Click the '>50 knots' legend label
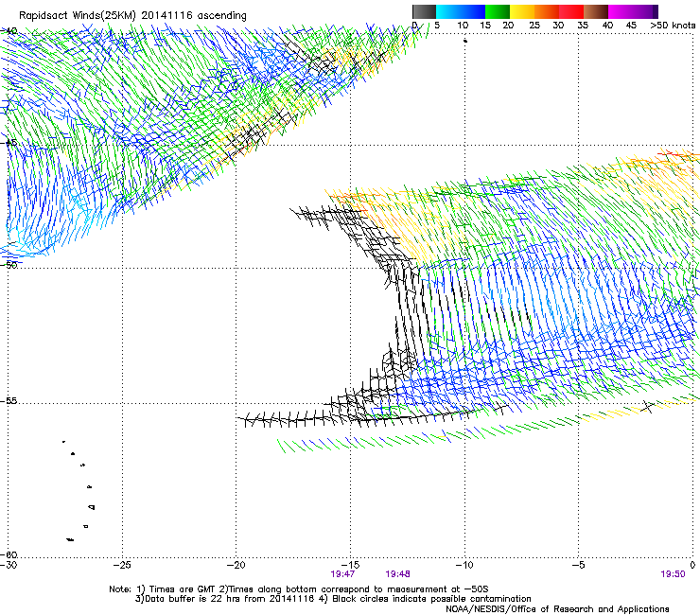Screen dimensions: 700x615 (673, 25)
